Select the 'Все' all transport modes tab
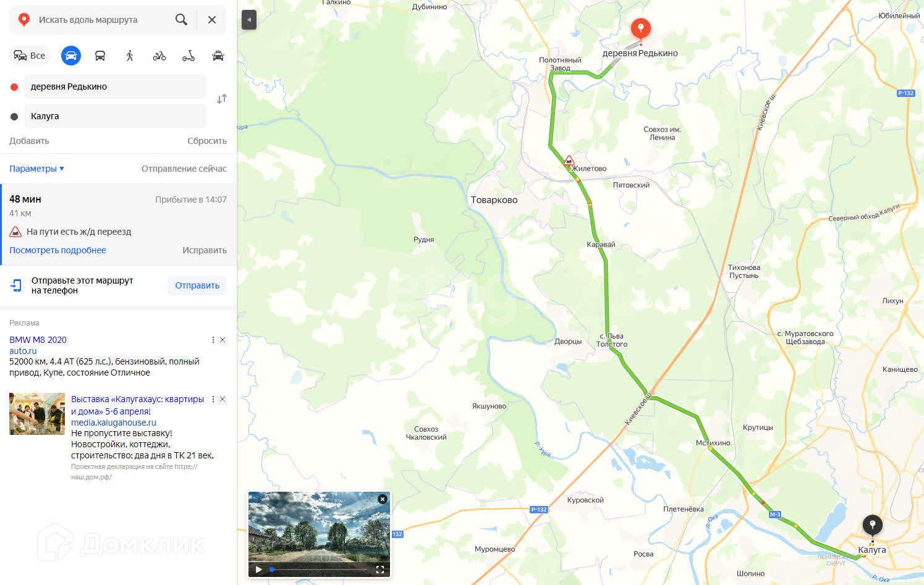 coord(30,56)
